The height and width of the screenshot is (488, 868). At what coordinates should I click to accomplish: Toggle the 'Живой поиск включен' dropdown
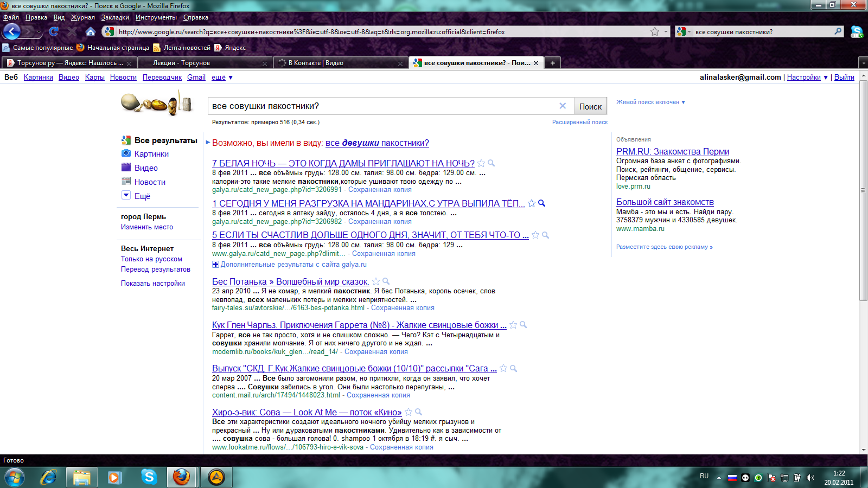click(650, 102)
